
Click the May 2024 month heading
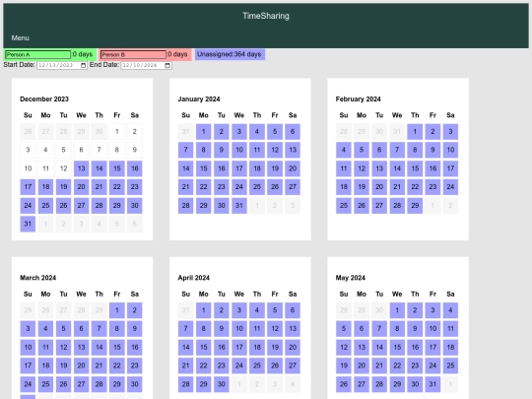coord(351,278)
